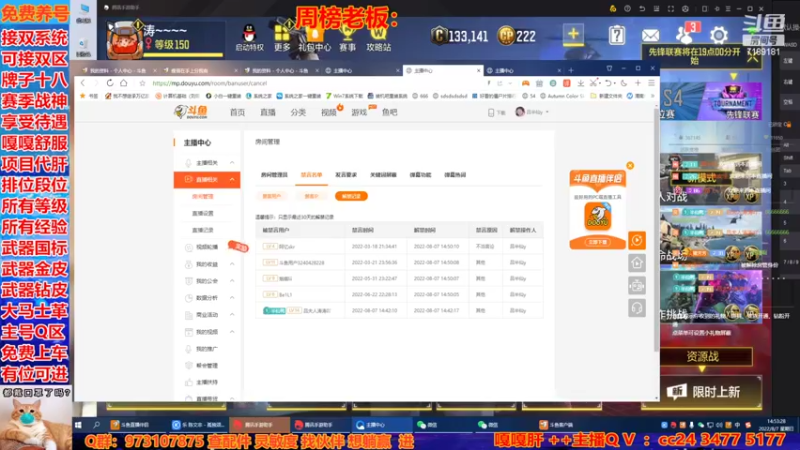
Task: Go to 鱼吧 in Douyu navigation
Action: coord(389,112)
